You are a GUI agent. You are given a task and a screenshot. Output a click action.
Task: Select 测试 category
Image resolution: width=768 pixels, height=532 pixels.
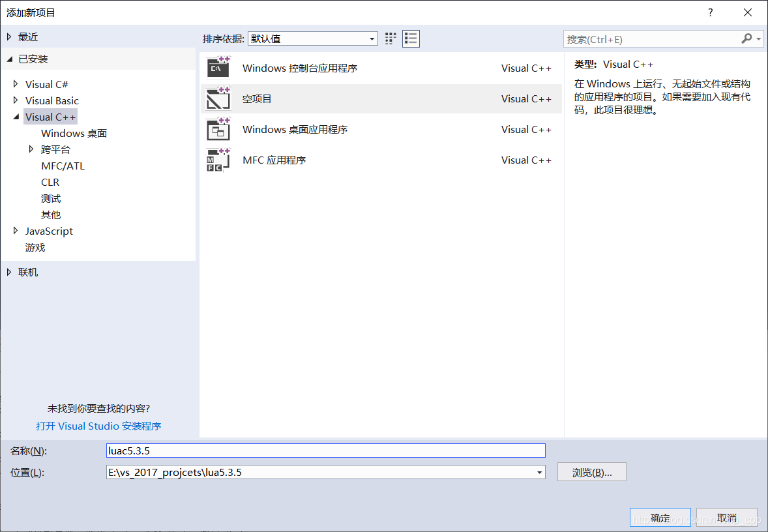[x=51, y=198]
